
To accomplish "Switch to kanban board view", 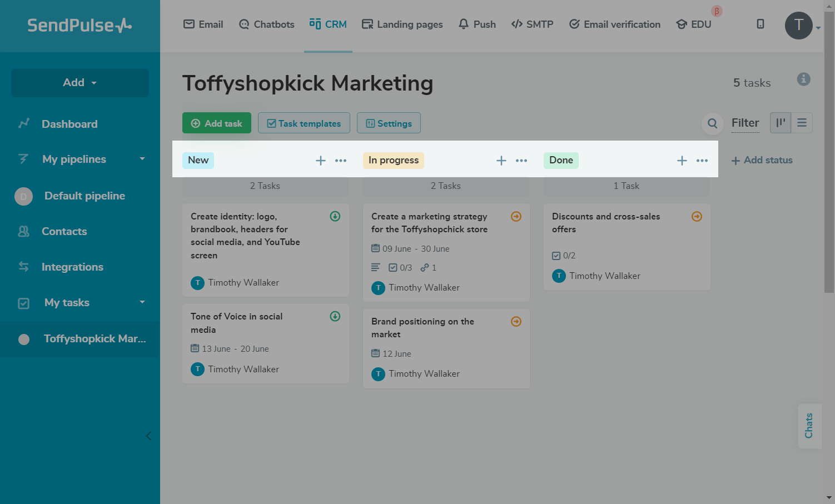I will [x=781, y=123].
